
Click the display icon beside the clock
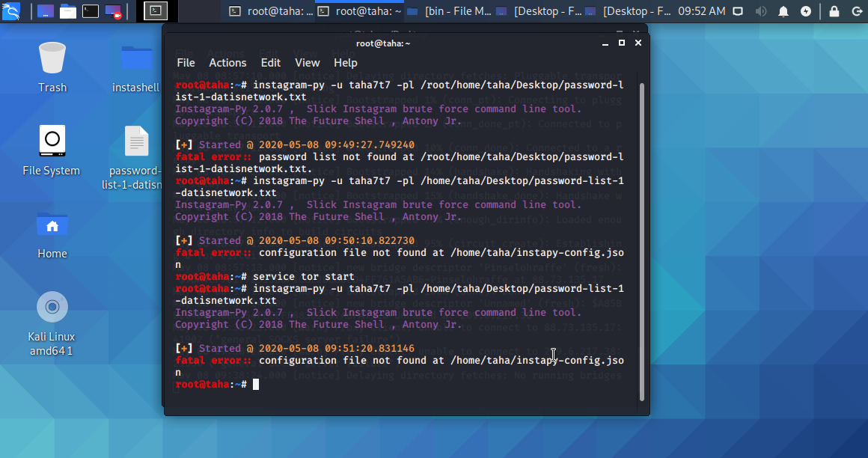739,11
